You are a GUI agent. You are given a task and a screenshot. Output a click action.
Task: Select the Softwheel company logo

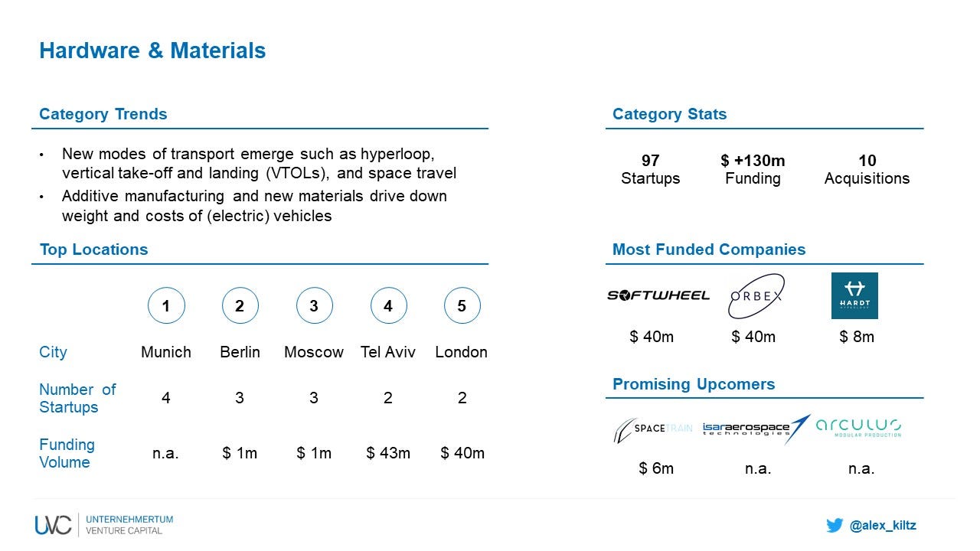point(658,295)
